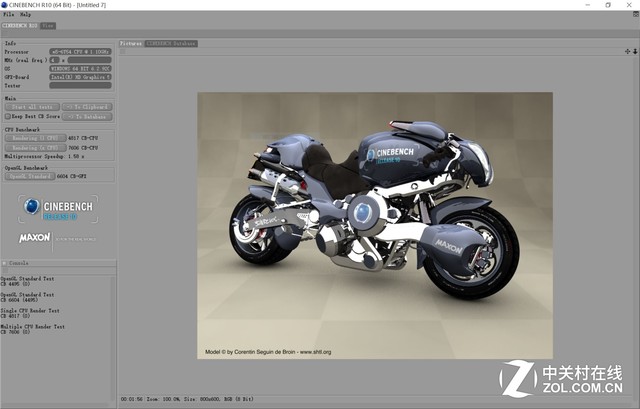Click the MAXON logo

pos(34,239)
